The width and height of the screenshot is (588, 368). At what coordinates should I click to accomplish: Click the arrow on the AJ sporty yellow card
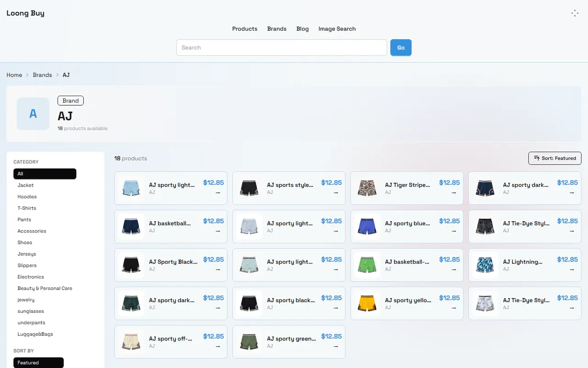coord(454,308)
